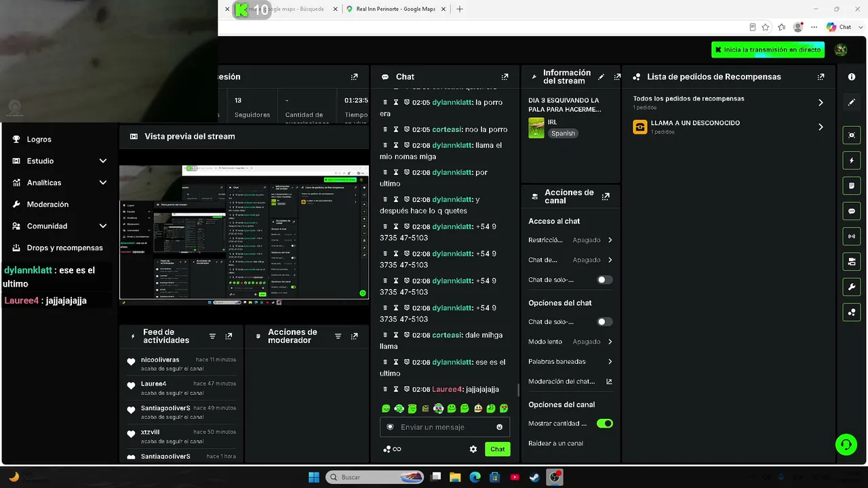The width and height of the screenshot is (868, 488).
Task: Expand the LLAMA A UN DESCONOCIDO reward
Action: [821, 127]
